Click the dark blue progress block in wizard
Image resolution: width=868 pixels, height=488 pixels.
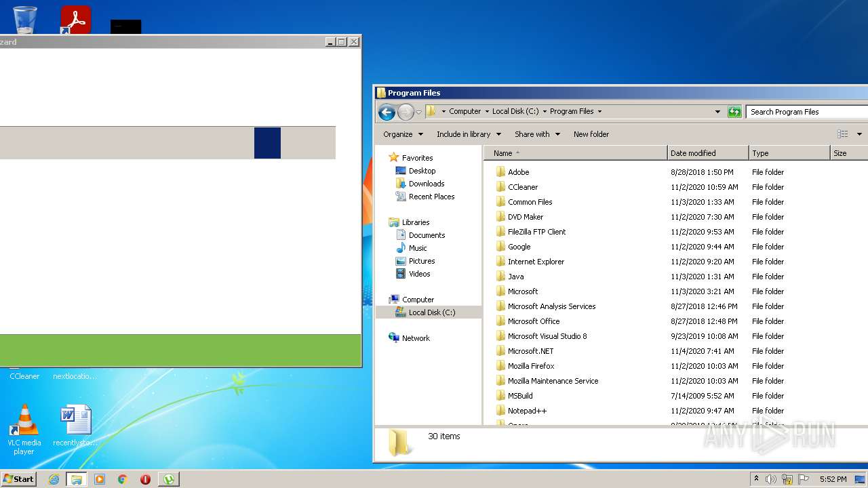[267, 143]
